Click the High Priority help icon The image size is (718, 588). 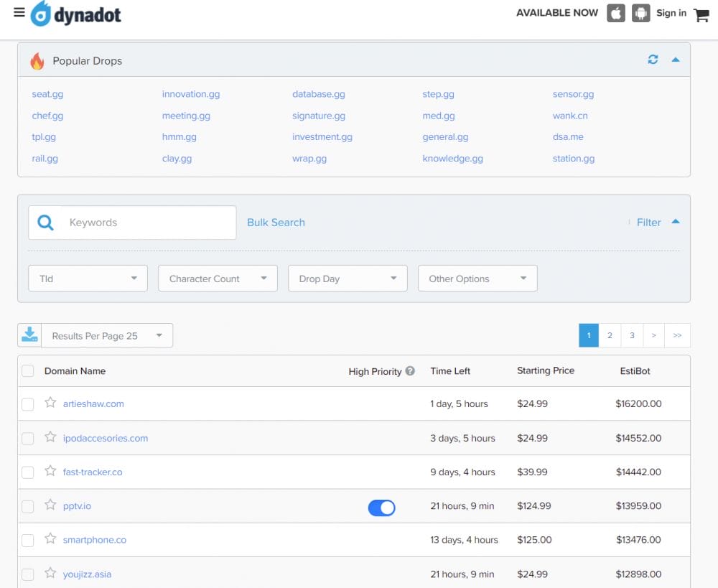coord(410,371)
